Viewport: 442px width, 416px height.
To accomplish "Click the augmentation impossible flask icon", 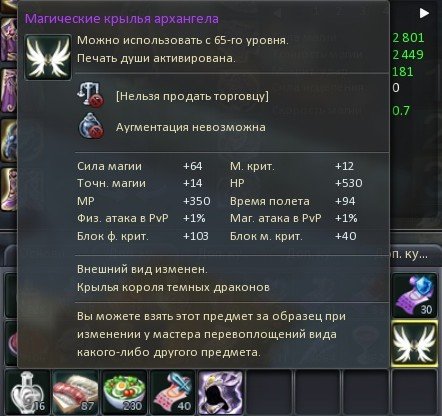I will pyautogui.click(x=91, y=126).
